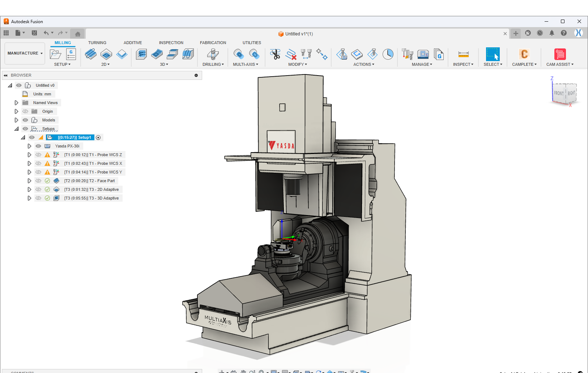This screenshot has height=373, width=588.
Task: Click the Machining Time clock icon
Action: pos(388,54)
